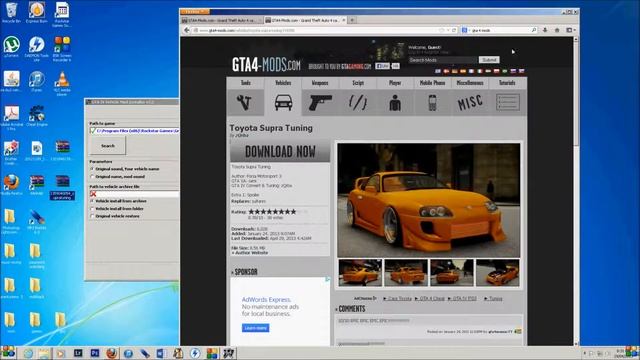Image resolution: width=640 pixels, height=360 pixels.
Task: Switch to Firefox in the taskbar
Action: pyautogui.click(x=111, y=353)
